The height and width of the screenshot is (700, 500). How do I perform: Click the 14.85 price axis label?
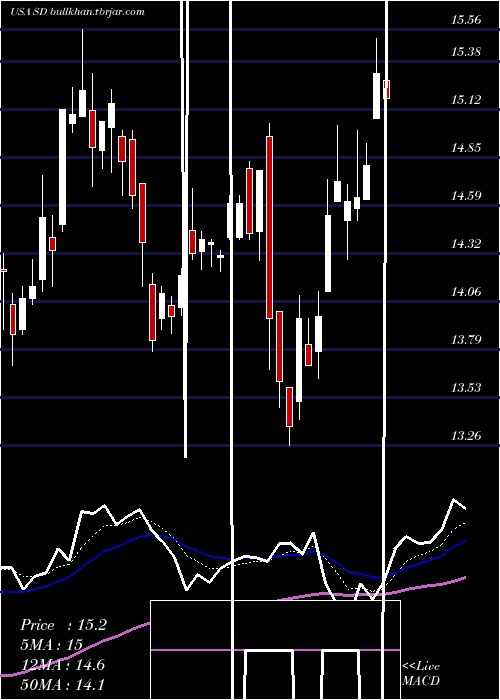click(x=466, y=148)
